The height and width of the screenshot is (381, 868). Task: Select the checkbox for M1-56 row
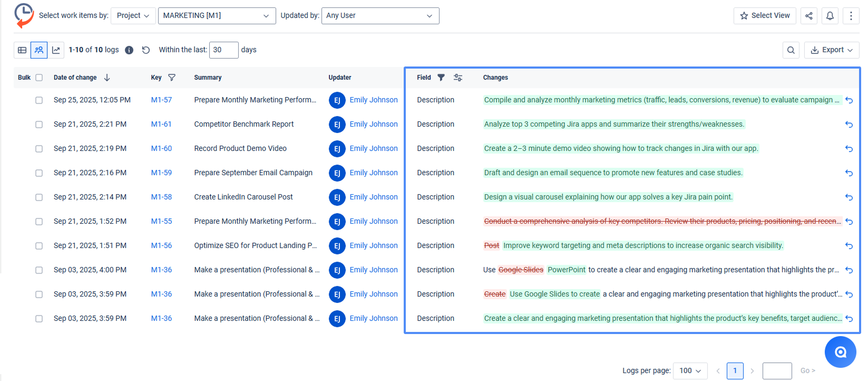click(x=39, y=246)
